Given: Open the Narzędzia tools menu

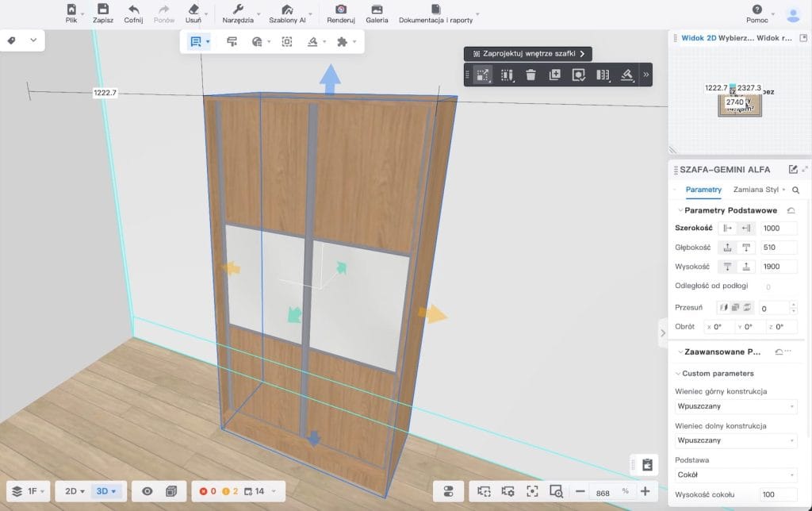Looking at the screenshot, I should tap(238, 13).
